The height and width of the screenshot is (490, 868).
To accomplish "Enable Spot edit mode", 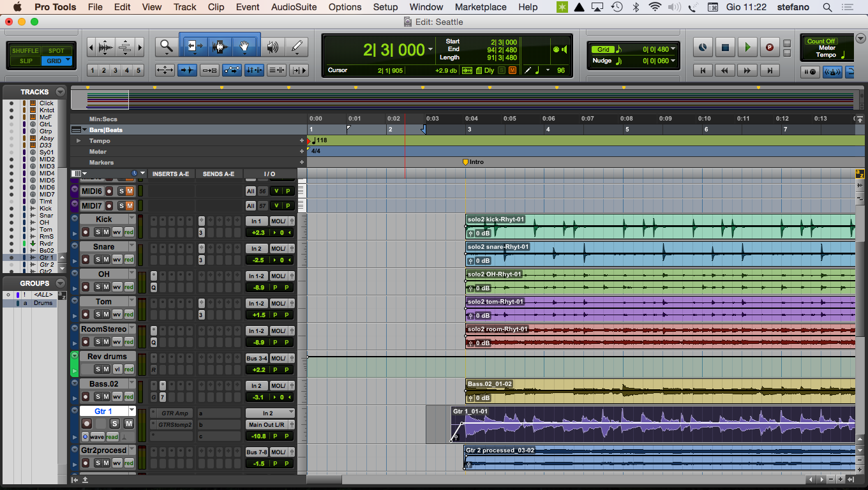I will 56,50.
